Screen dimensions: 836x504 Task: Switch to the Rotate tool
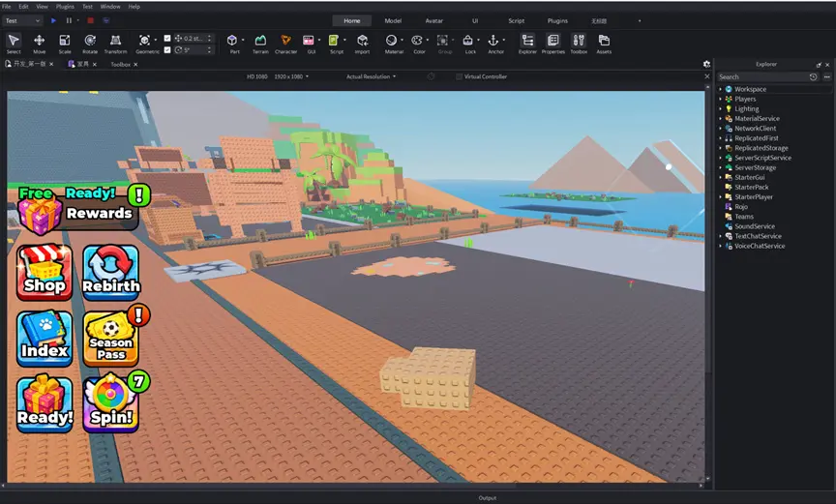coord(90,44)
